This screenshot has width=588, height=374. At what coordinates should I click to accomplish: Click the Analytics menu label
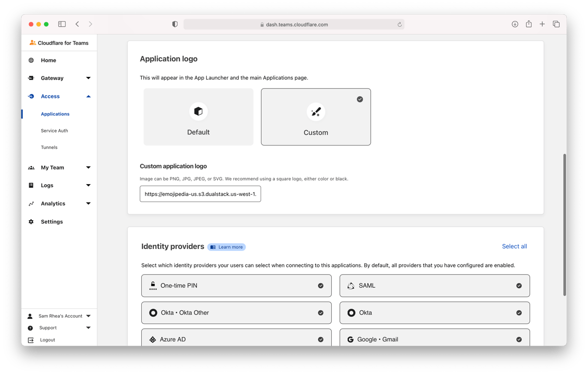53,204
